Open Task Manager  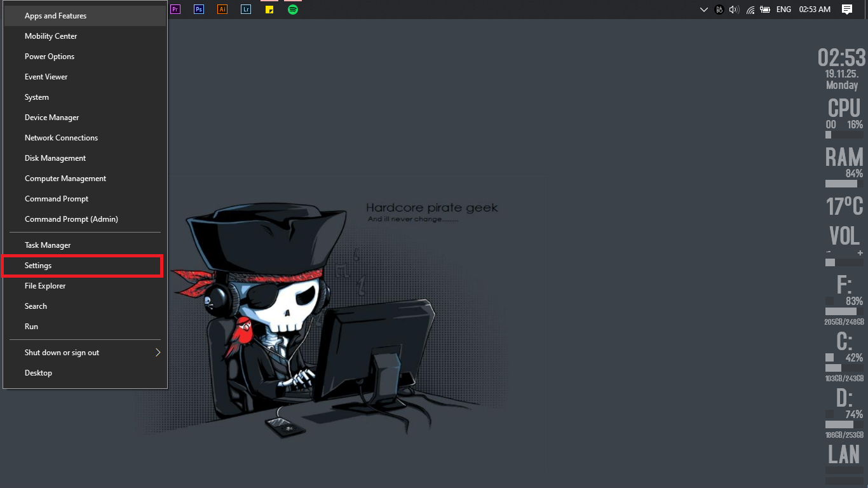(x=85, y=245)
